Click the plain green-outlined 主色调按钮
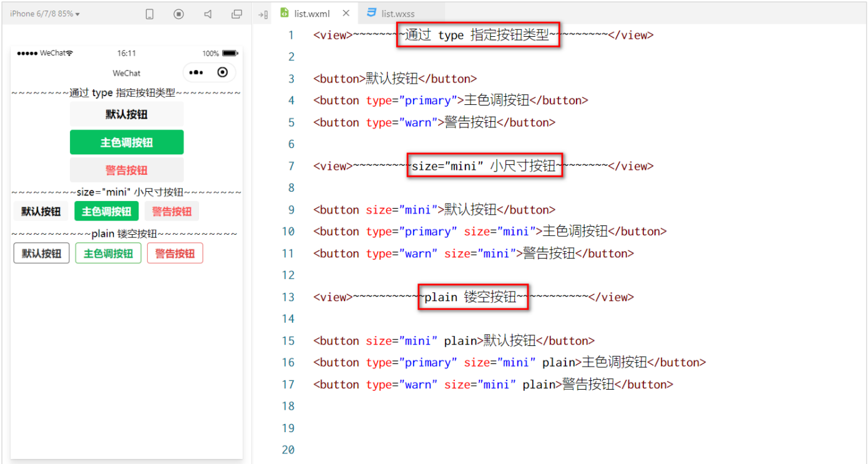The image size is (868, 464). coord(108,254)
